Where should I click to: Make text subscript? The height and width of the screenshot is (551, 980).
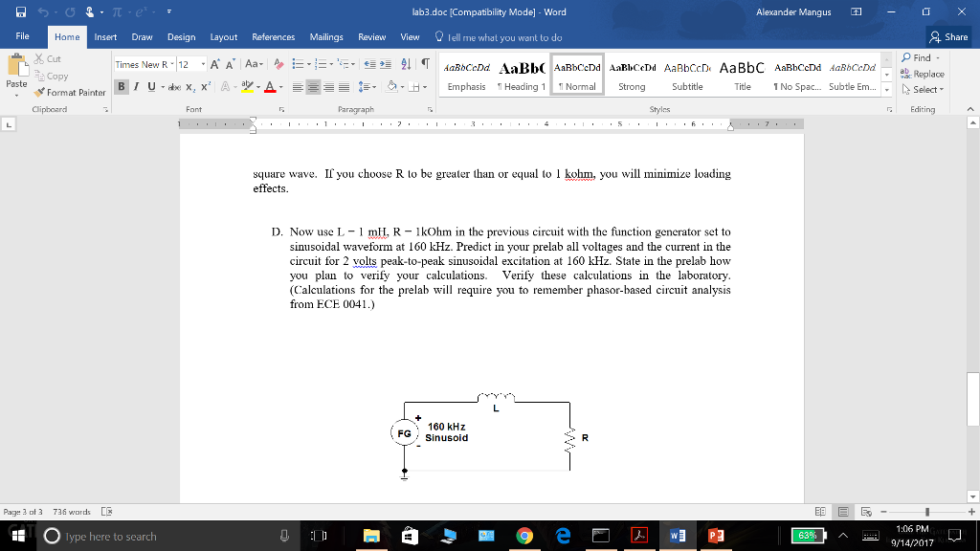[189, 86]
